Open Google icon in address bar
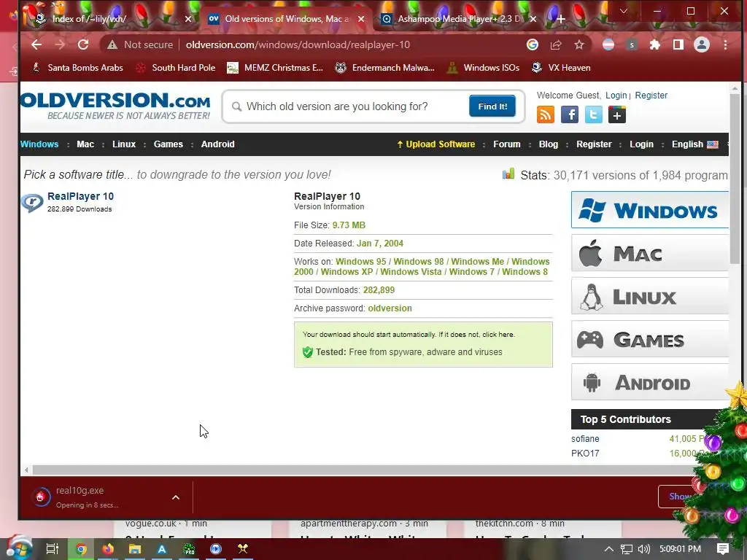 [x=532, y=44]
